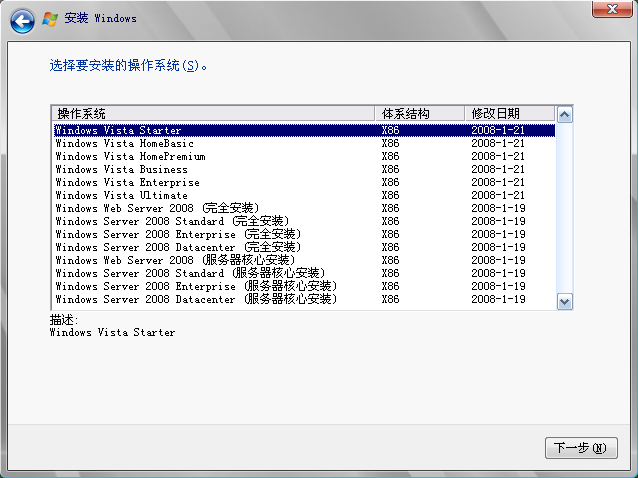
Task: Click the scrollbar down arrow in OS list
Action: (564, 302)
